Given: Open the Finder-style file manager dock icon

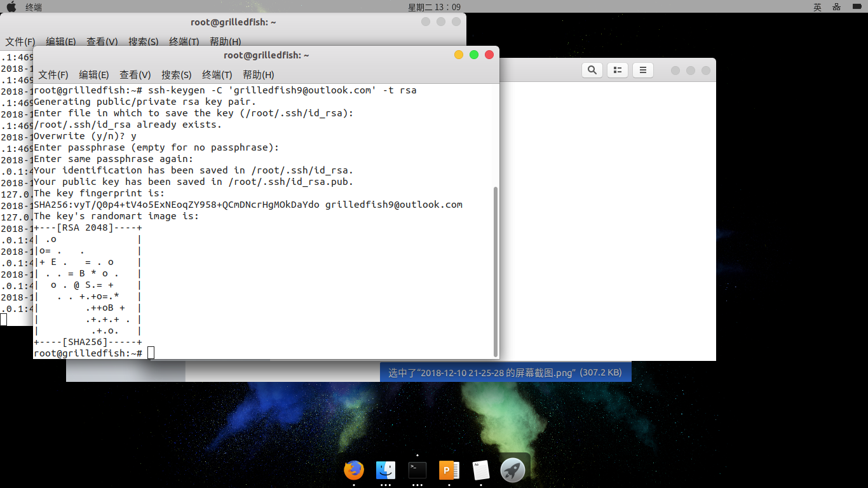Looking at the screenshot, I should pos(386,470).
